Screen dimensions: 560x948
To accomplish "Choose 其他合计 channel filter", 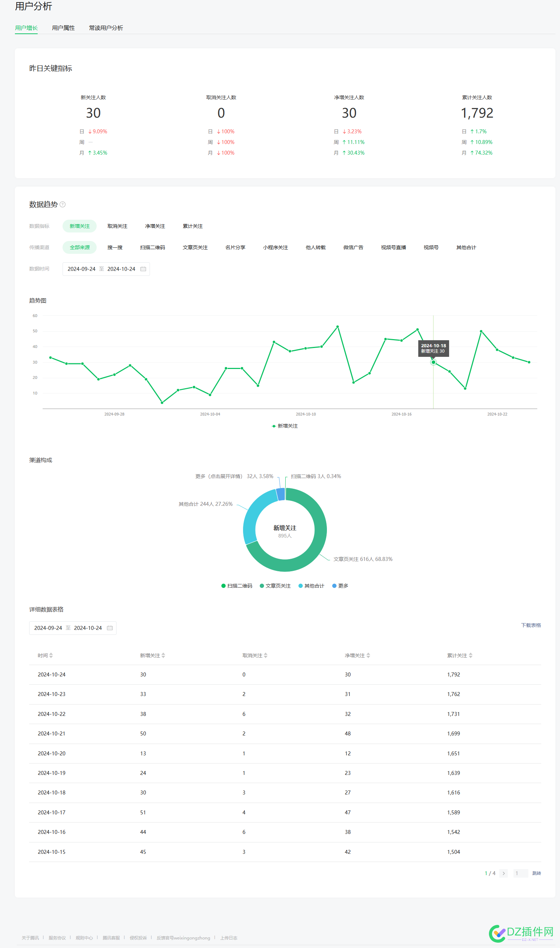I will (467, 247).
